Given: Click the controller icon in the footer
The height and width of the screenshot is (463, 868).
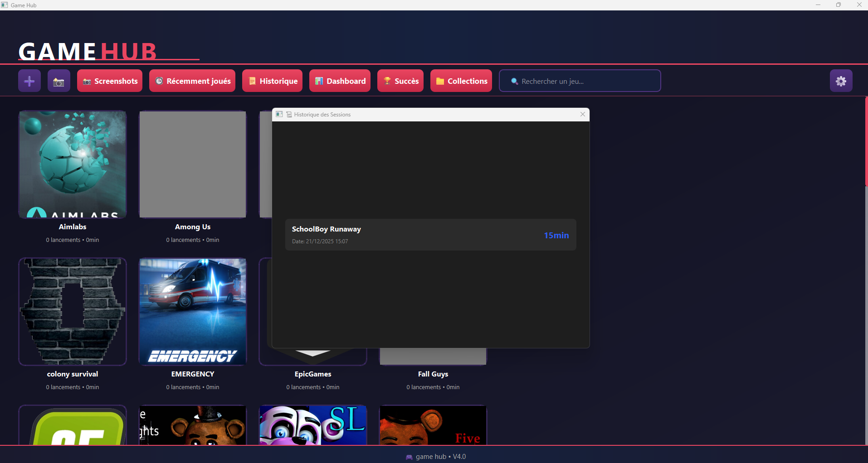Looking at the screenshot, I should coord(409,457).
